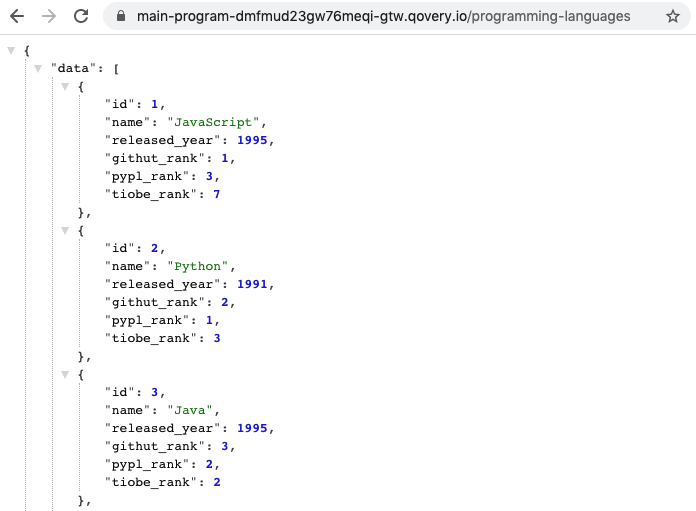
Task: Click Java's tiobe_rank value 2
Action: [x=217, y=482]
